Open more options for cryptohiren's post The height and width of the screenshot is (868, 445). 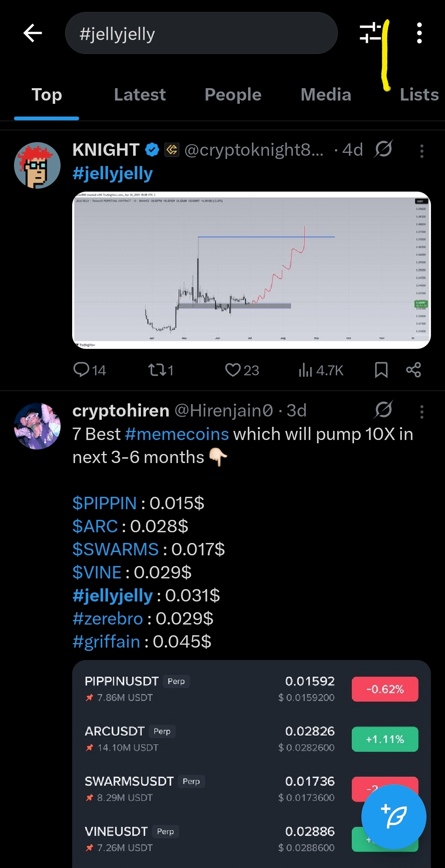(422, 412)
